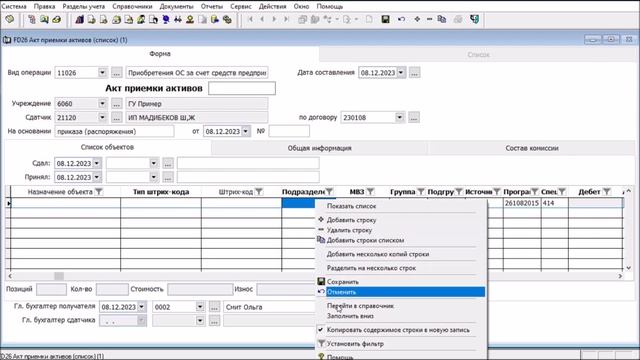This screenshot has width=640, height=360.
Task: Click ellipsis button next to Сдатчик
Action: click(116, 118)
